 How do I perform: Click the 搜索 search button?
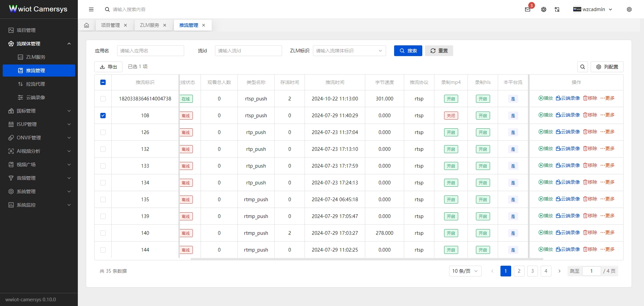(408, 51)
